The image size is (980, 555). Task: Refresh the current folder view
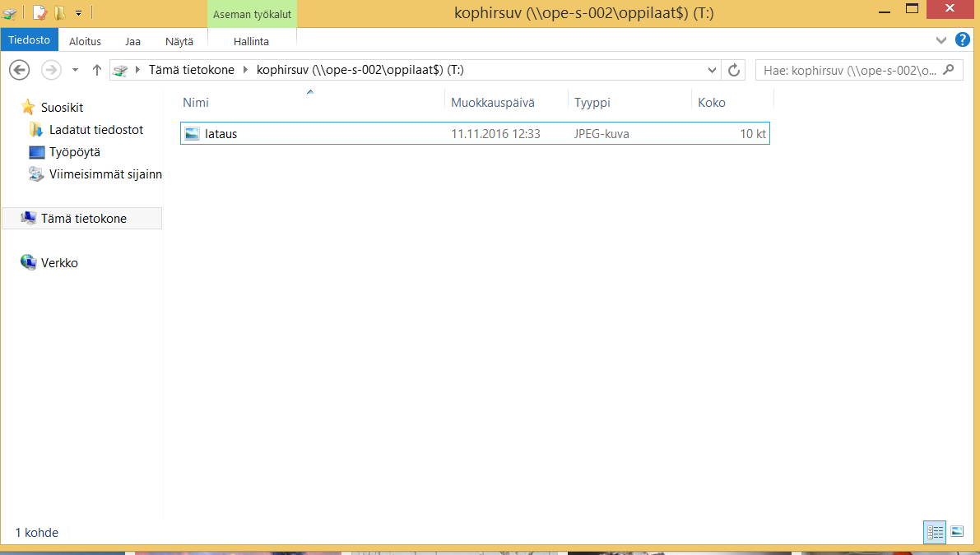(x=734, y=70)
